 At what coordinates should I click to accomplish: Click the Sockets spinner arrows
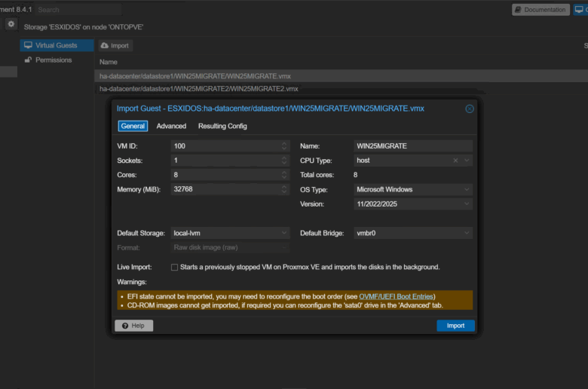(284, 161)
